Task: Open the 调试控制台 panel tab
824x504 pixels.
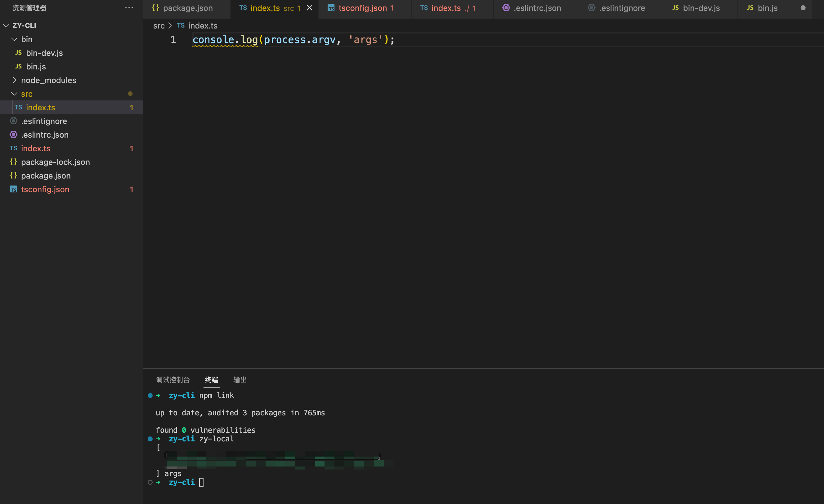Action: point(172,380)
